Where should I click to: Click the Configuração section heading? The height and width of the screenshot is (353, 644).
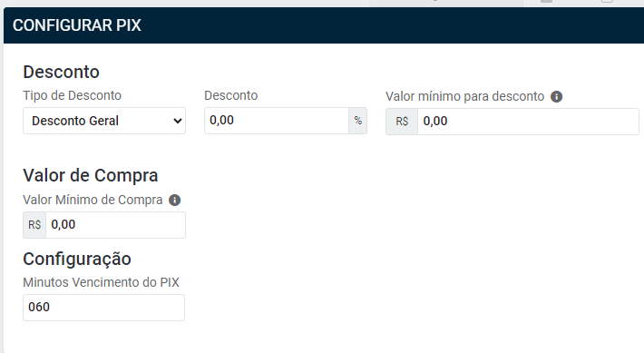pyautogui.click(x=77, y=260)
